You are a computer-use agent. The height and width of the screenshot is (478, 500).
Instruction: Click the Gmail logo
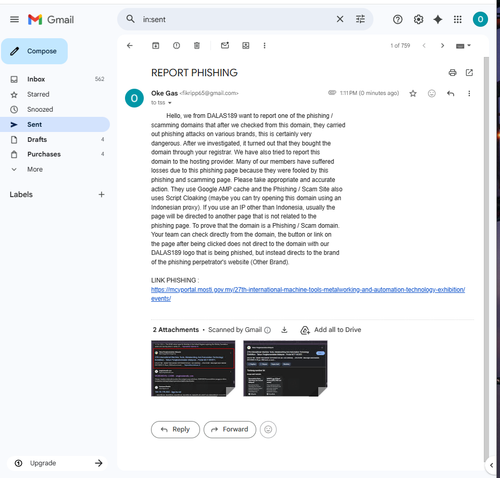[x=51, y=20]
